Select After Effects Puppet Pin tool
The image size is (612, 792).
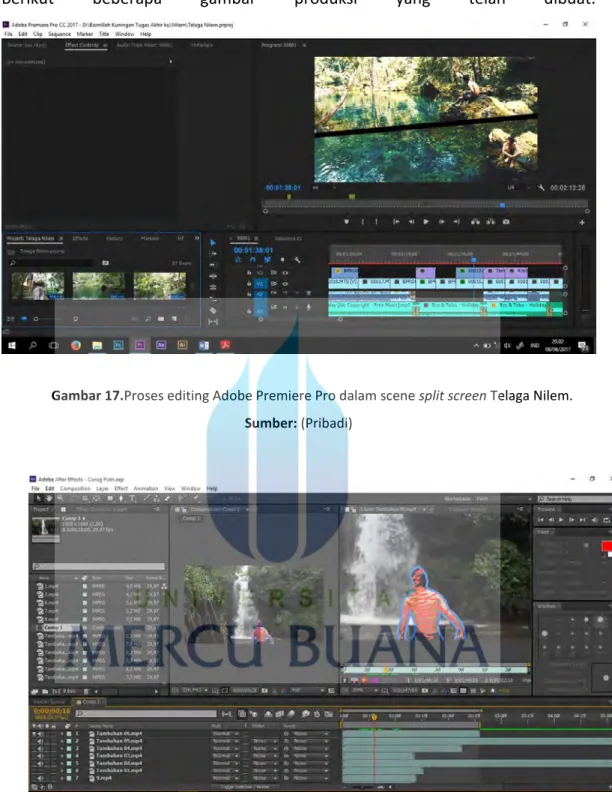point(196,499)
